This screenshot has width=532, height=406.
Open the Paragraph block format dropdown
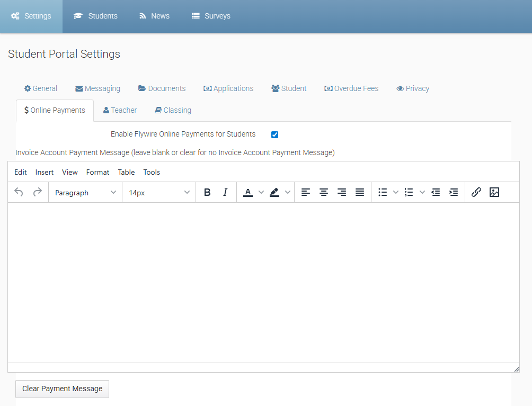tap(85, 193)
